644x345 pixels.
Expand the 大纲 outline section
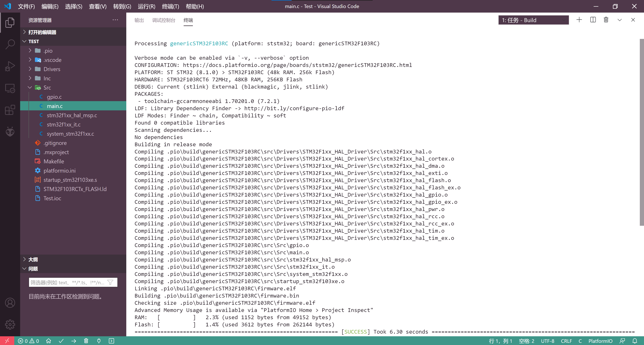[33, 259]
